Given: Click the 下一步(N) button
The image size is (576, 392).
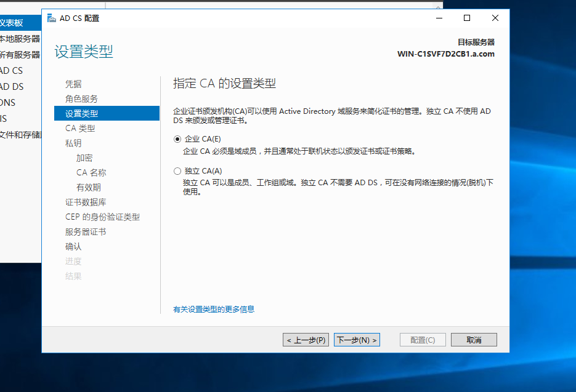Looking at the screenshot, I should pos(357,340).
